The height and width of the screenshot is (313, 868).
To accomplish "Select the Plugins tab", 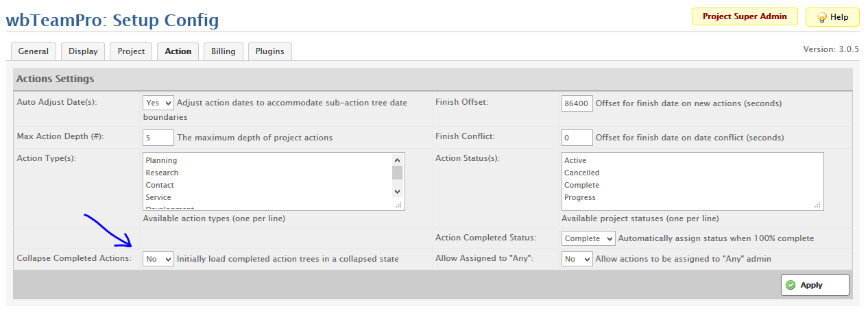I will [x=270, y=51].
